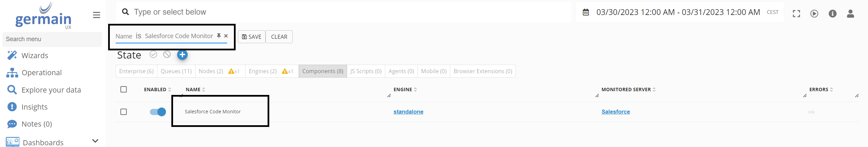This screenshot has width=868, height=147.
Task: Click the hamburger menu collapse icon
Action: tap(97, 15)
